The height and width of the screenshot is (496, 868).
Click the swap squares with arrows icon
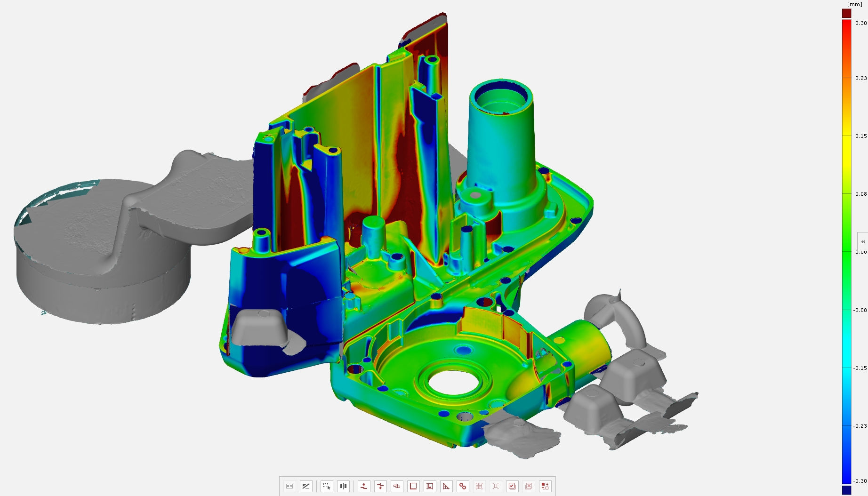545,486
